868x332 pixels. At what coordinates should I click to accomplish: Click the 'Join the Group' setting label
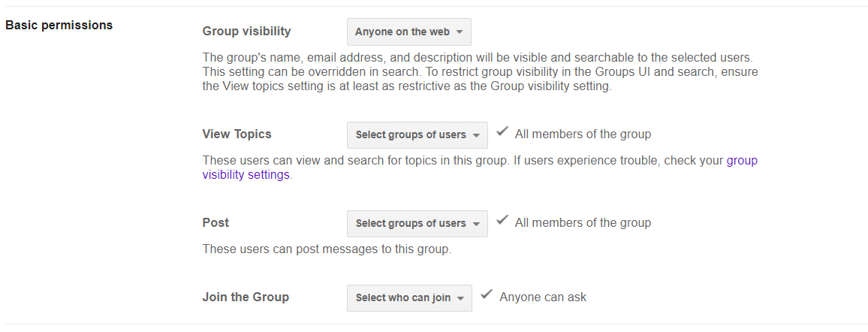coord(246,297)
